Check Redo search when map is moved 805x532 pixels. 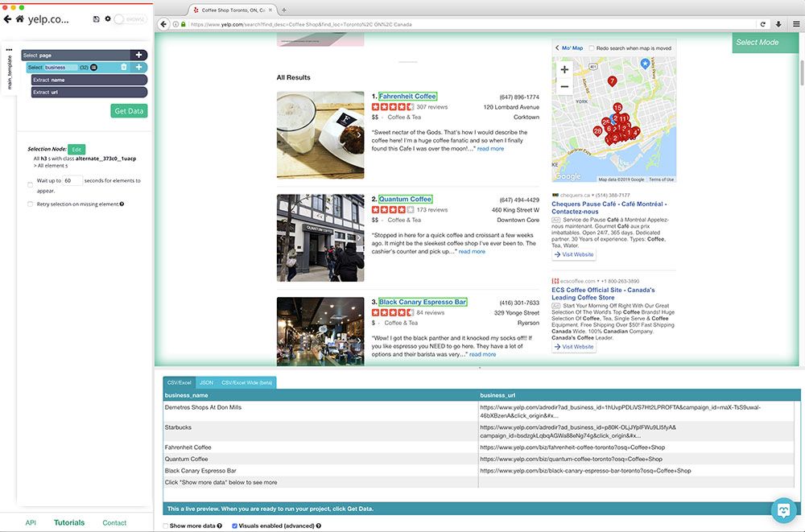point(591,47)
